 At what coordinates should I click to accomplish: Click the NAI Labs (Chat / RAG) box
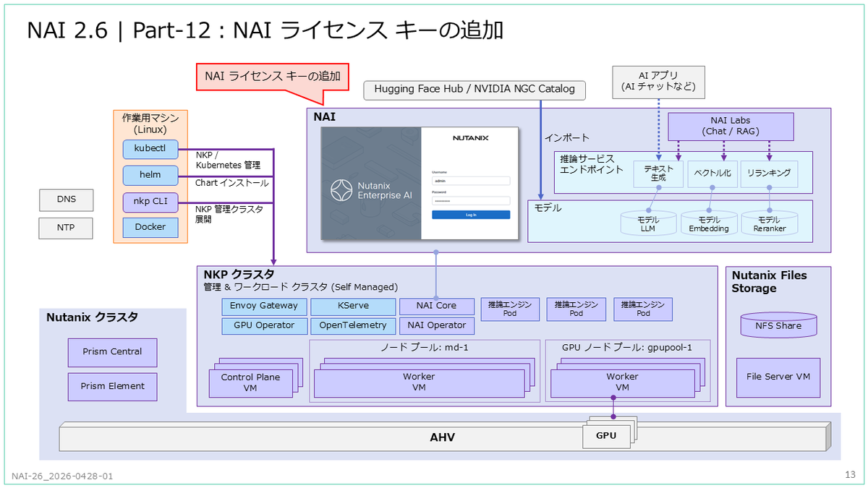click(x=731, y=127)
